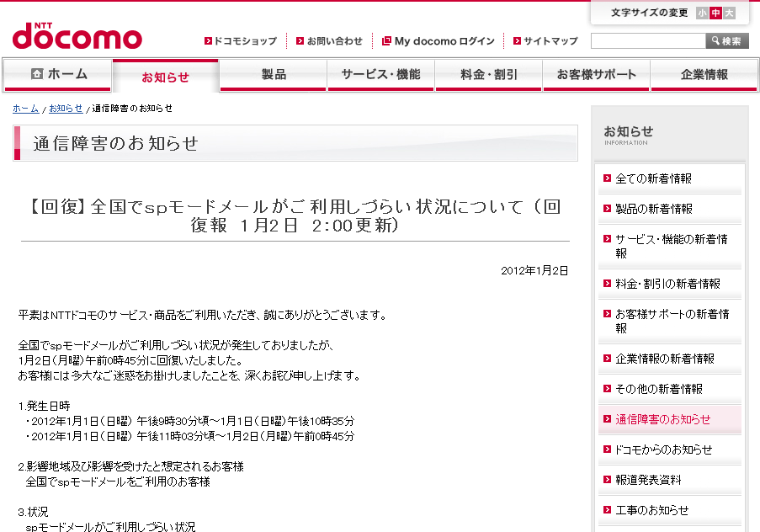Viewport: 760px width, 532px height.
Task: Click arrow icon beside その他の新着情報
Action: coord(607,388)
